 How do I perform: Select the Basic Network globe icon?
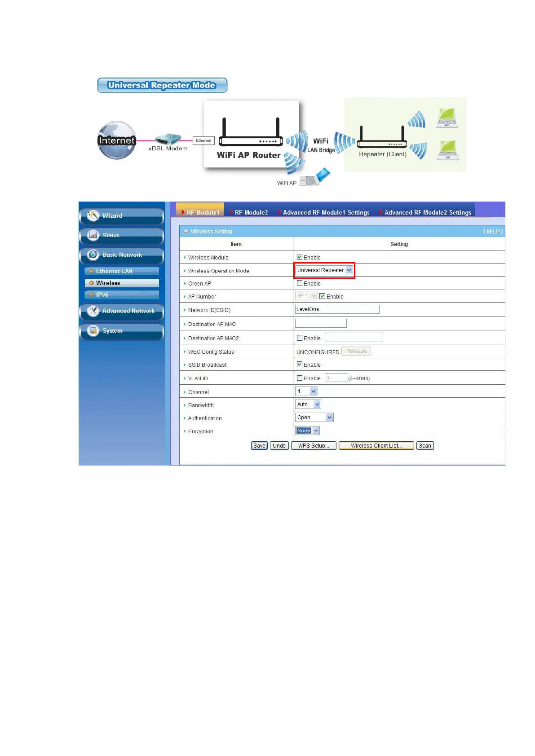pyautogui.click(x=93, y=255)
